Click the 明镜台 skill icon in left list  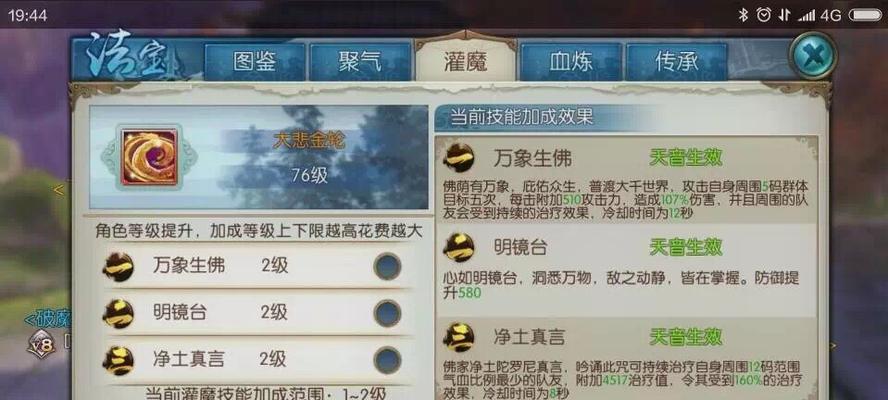pos(118,313)
